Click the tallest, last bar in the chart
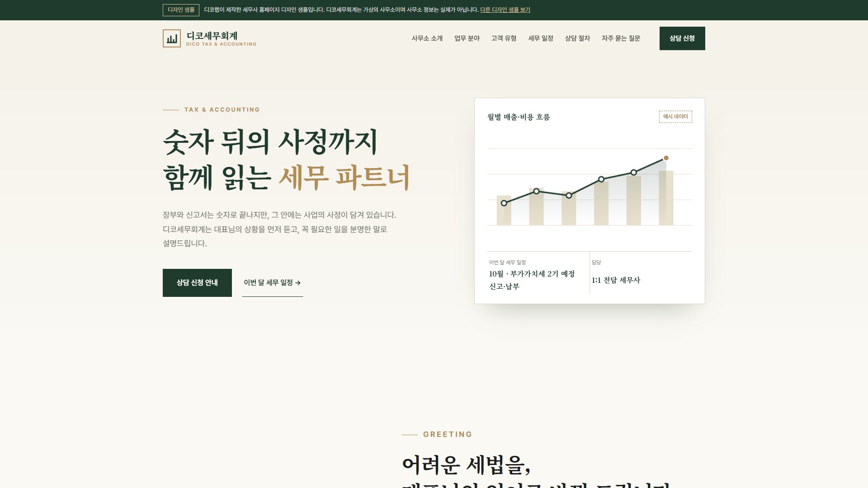This screenshot has width=868, height=488. click(x=666, y=198)
